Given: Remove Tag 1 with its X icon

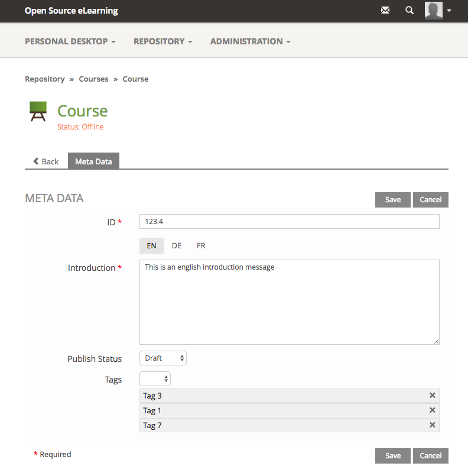Looking at the screenshot, I should [x=432, y=410].
